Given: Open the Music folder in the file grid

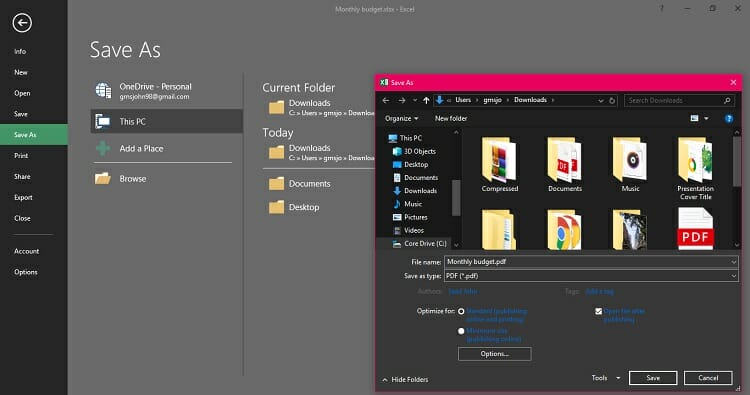Looking at the screenshot, I should point(630,165).
